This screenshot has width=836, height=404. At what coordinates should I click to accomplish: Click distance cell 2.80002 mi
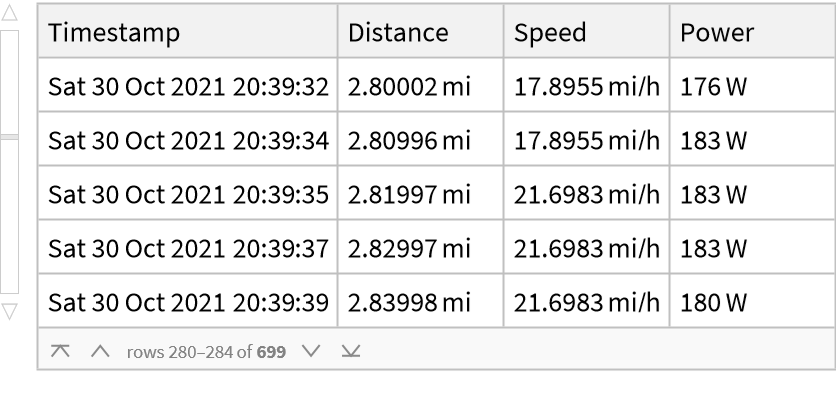pos(420,87)
